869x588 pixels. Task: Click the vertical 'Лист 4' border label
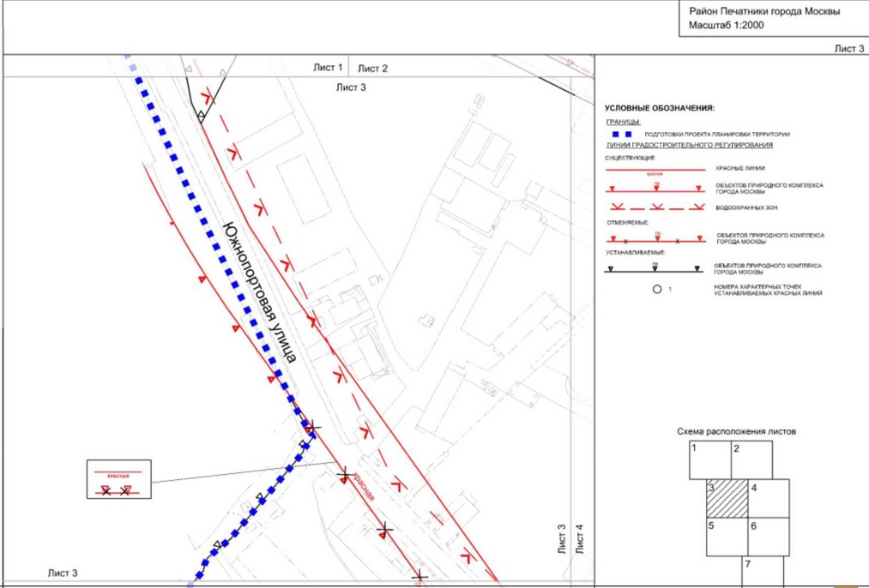(580, 539)
